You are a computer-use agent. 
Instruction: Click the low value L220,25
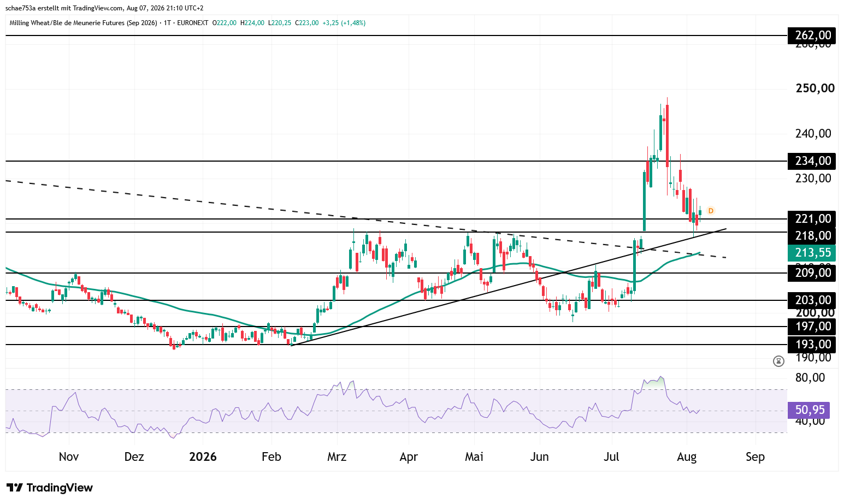pyautogui.click(x=280, y=23)
